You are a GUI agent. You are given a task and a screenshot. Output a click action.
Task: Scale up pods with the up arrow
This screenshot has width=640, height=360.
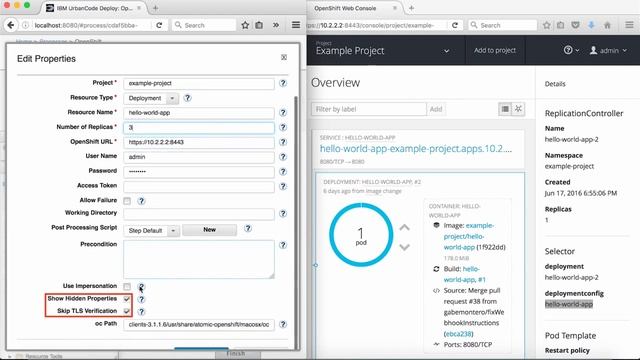tap(404, 228)
